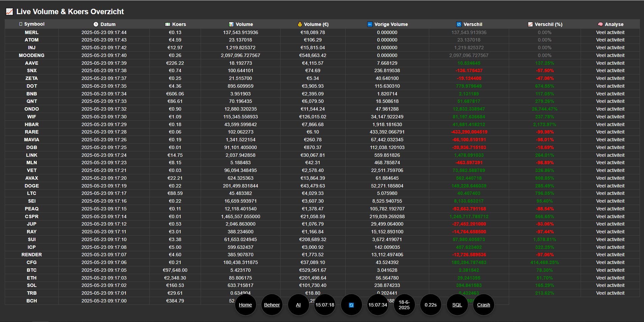Click the chart icon beside the page title
Screen dimensions: 644x322
tap(9, 12)
